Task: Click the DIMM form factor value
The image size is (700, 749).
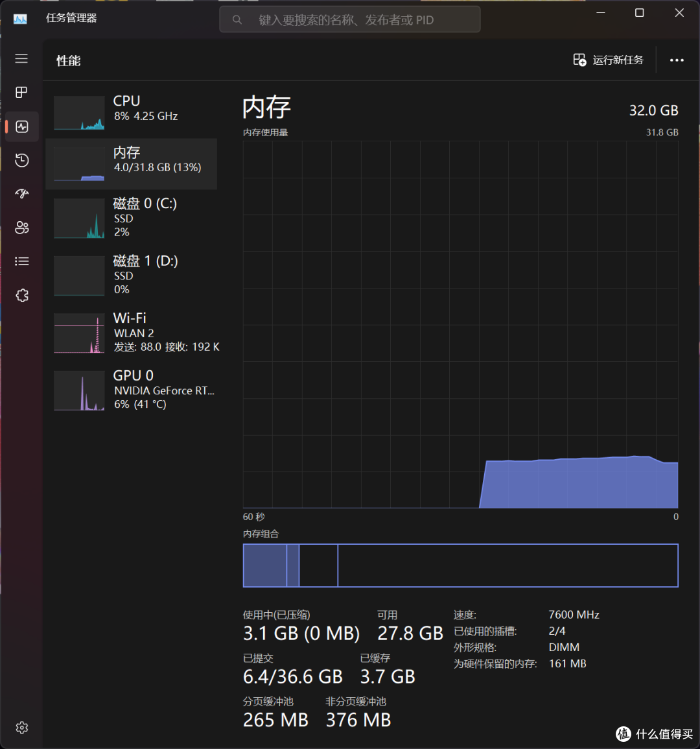Action: (x=564, y=647)
